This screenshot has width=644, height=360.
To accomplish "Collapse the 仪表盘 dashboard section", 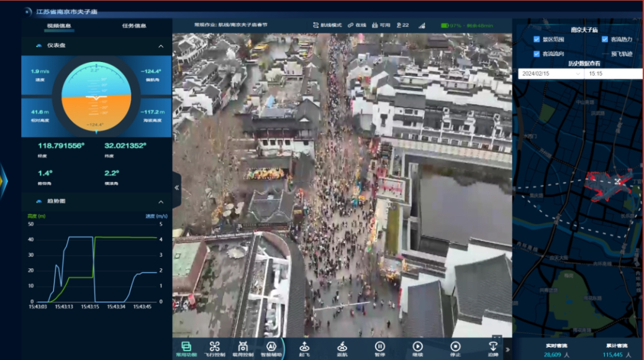I will tap(161, 47).
